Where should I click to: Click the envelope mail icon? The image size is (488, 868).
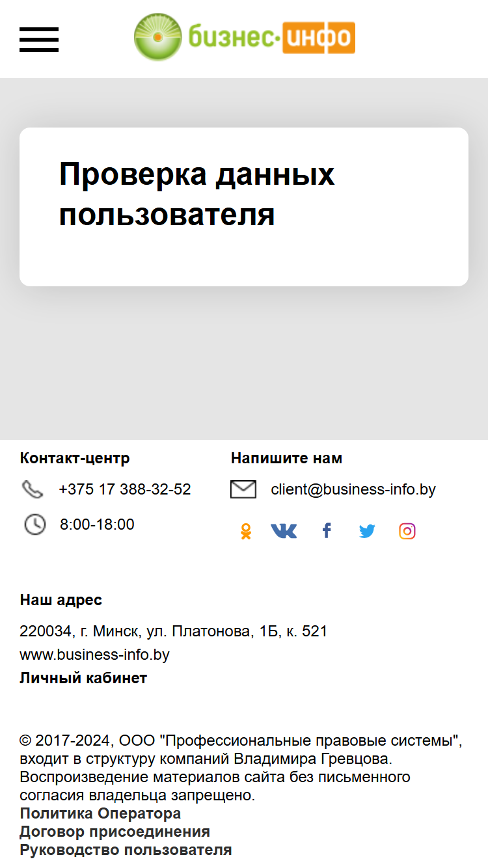click(243, 489)
